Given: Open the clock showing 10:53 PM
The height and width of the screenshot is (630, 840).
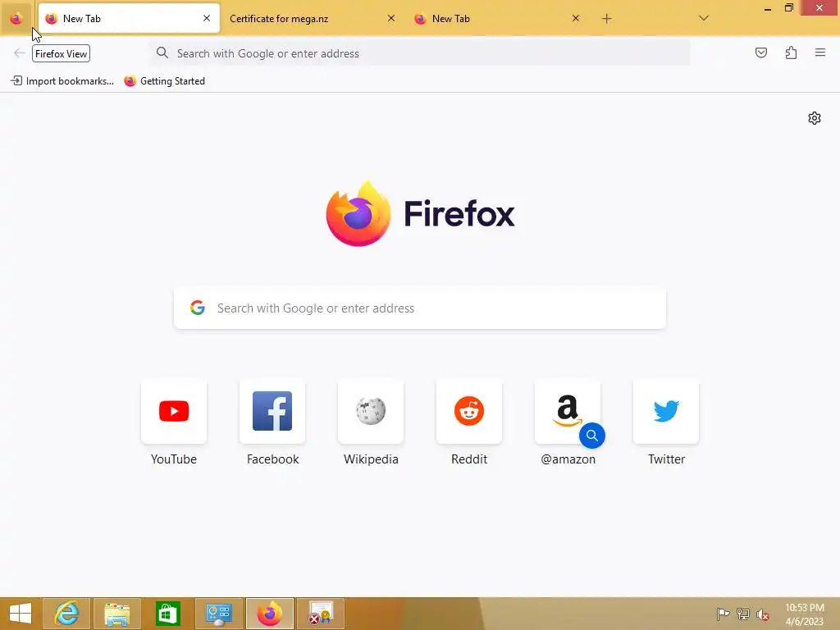Looking at the screenshot, I should pyautogui.click(x=804, y=614).
